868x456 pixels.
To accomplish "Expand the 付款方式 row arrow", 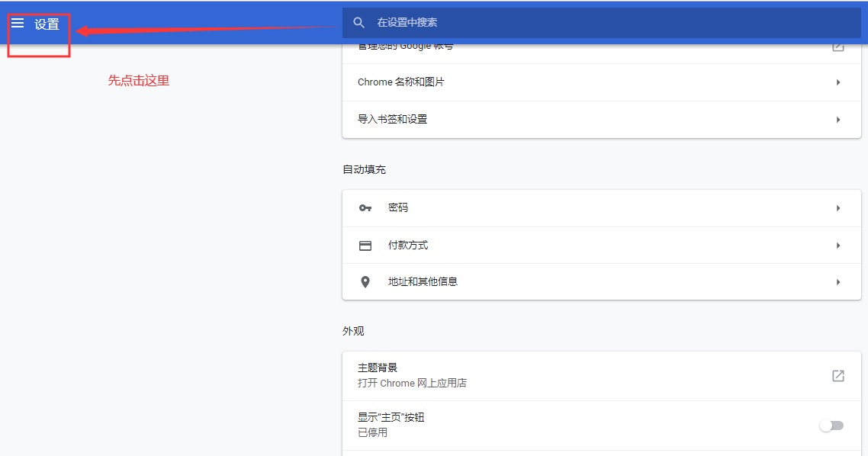I will [838, 245].
